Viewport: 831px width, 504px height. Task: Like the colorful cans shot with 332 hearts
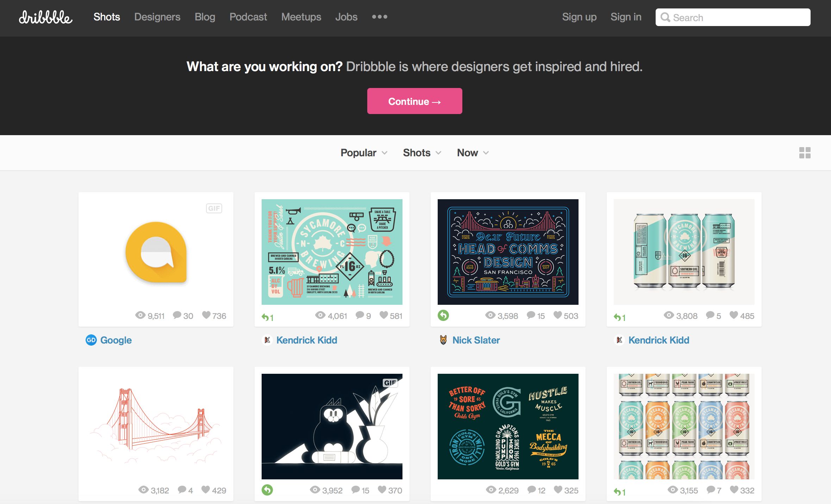(734, 489)
